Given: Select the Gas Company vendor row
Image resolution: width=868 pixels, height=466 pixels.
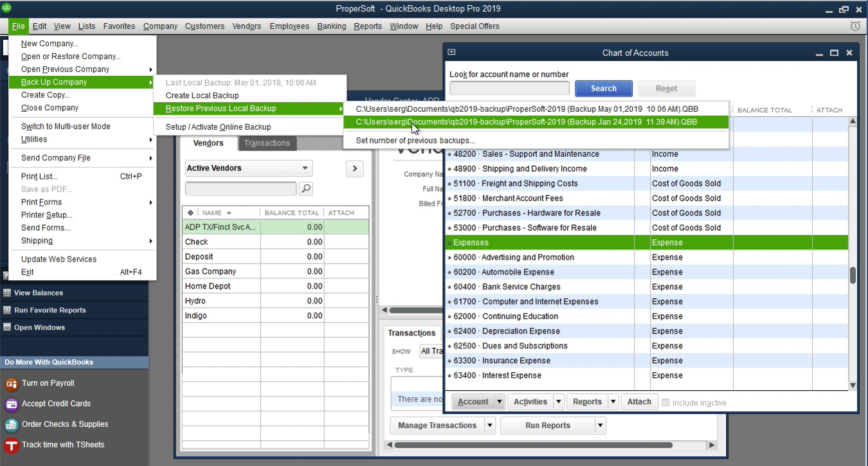Looking at the screenshot, I should pos(276,272).
